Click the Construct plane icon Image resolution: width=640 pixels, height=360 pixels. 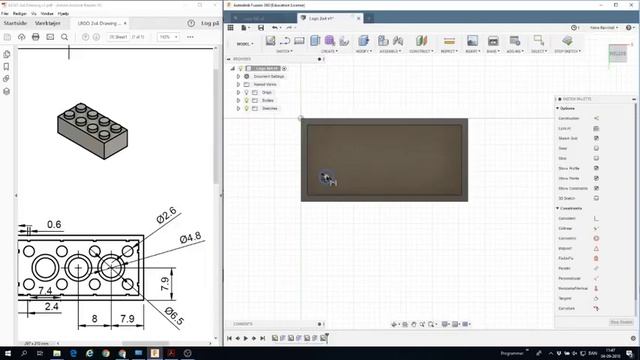point(421,41)
